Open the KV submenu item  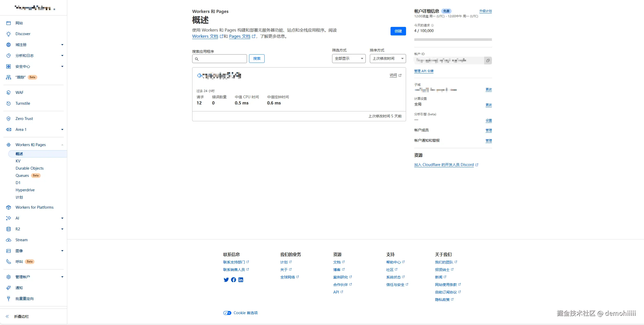pos(18,161)
